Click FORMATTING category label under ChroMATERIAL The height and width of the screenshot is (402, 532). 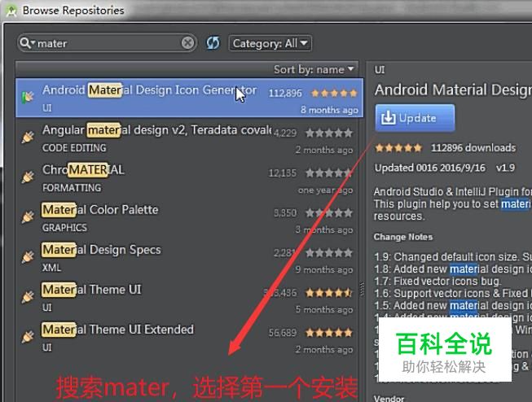(72, 188)
